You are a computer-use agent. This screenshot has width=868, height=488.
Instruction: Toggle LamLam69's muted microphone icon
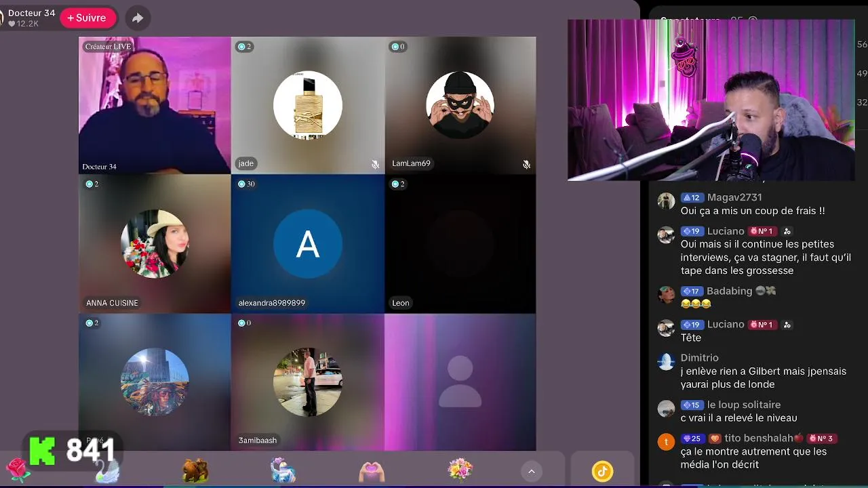pos(526,165)
